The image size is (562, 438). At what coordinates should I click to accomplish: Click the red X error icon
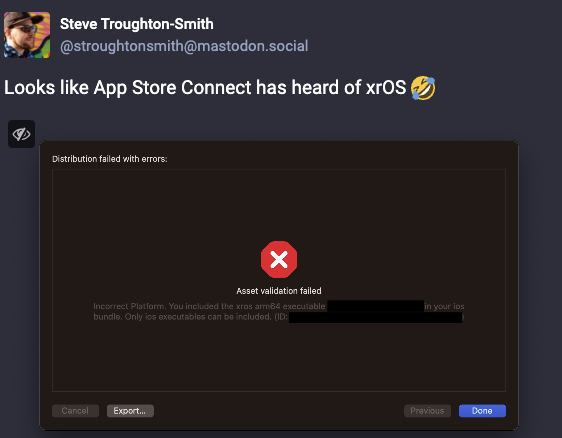tap(279, 260)
